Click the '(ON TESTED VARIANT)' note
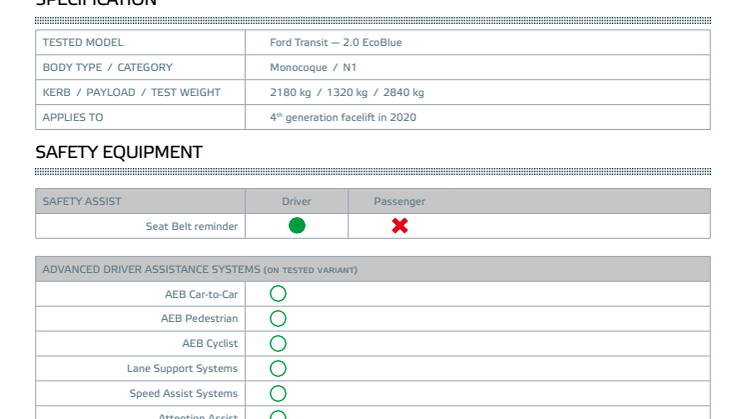 (x=311, y=270)
